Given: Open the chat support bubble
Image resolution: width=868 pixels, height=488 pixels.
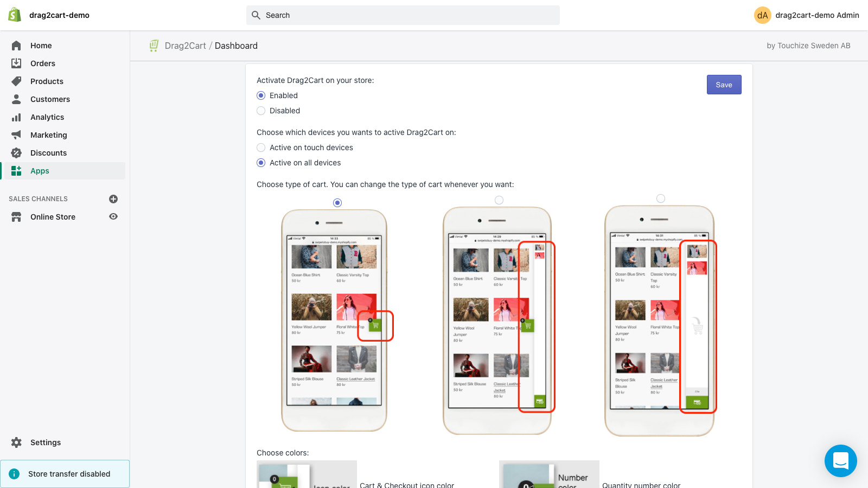Looking at the screenshot, I should coord(840,461).
